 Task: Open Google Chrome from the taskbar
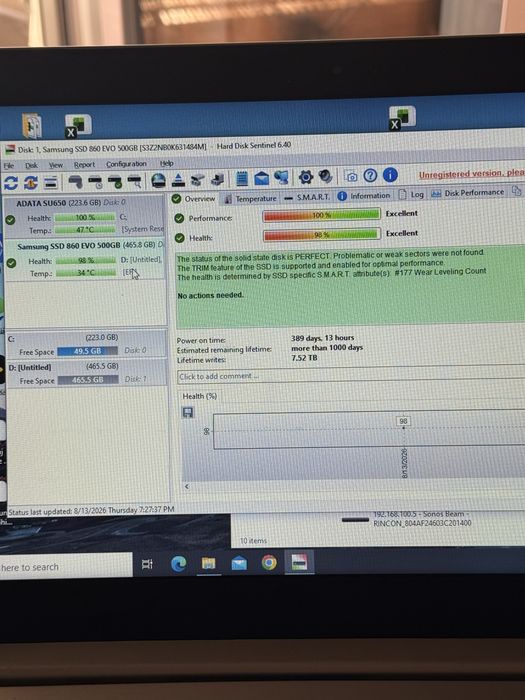269,562
